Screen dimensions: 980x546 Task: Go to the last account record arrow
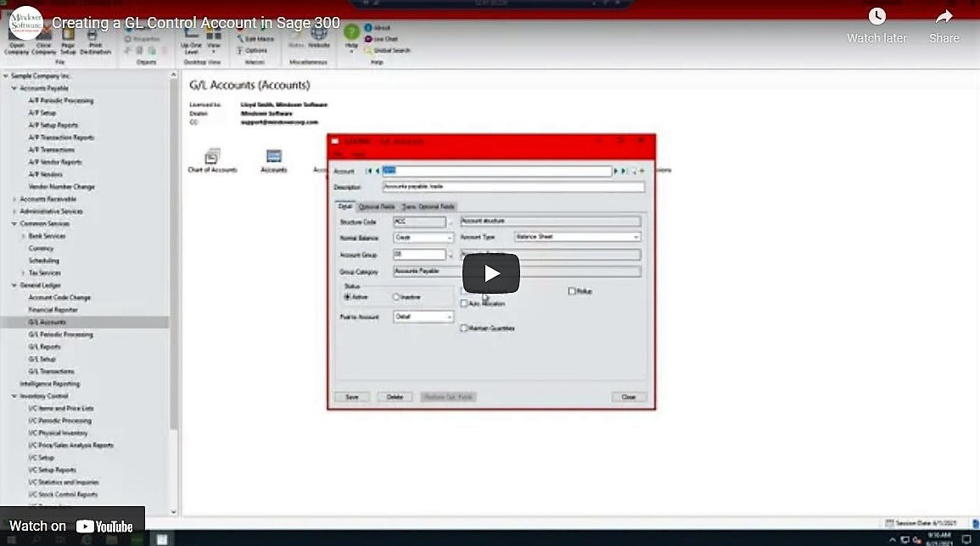[x=623, y=171]
